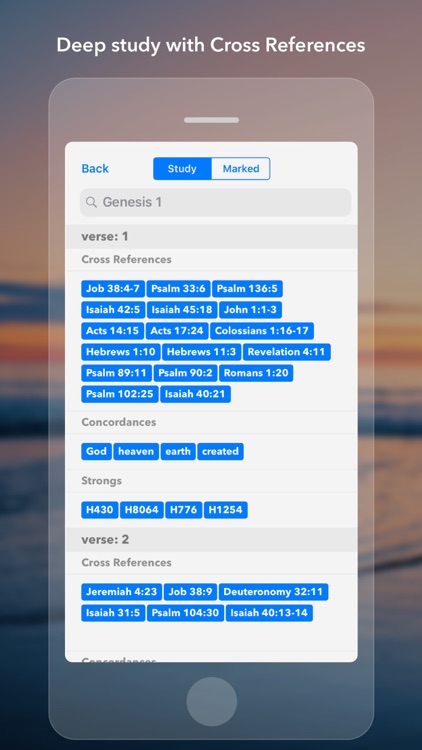Focus the Genesis 1 search field

coord(215,202)
